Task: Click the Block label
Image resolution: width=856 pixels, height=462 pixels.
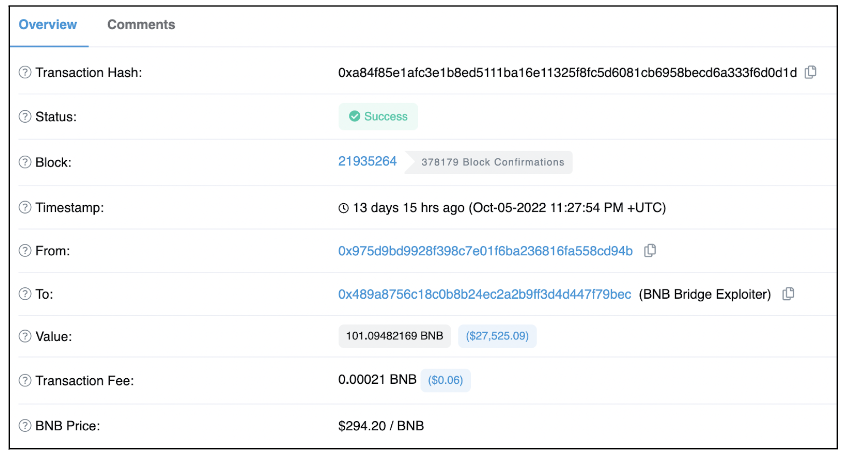Action: [x=54, y=162]
